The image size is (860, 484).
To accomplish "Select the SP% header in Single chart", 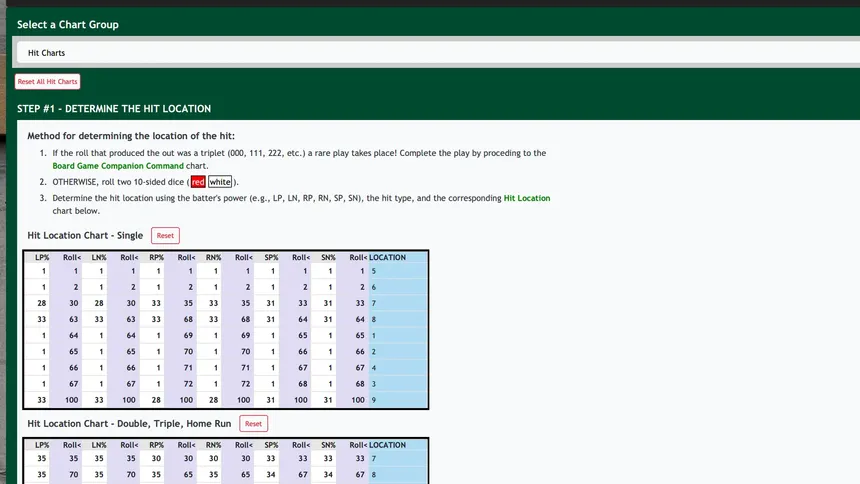I will 271,257.
